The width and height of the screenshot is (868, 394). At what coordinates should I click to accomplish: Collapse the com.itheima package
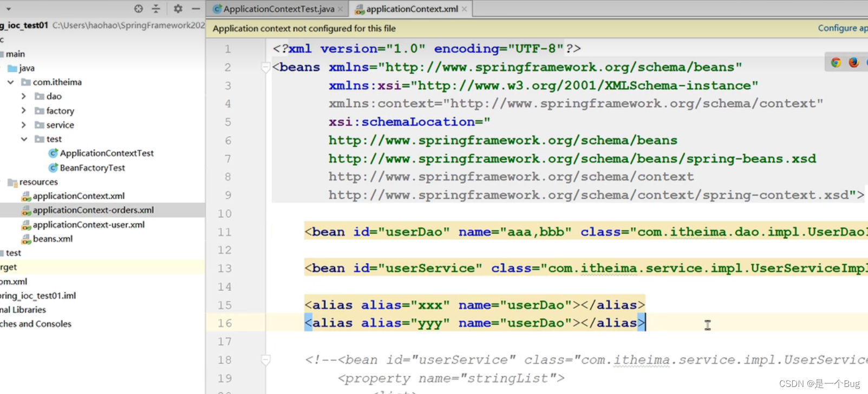coord(11,82)
